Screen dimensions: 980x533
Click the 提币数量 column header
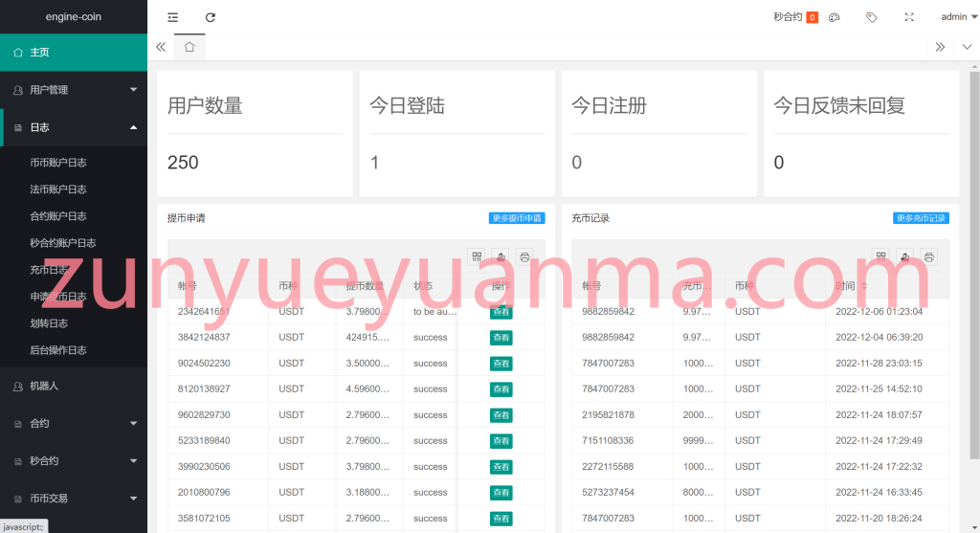tap(365, 286)
